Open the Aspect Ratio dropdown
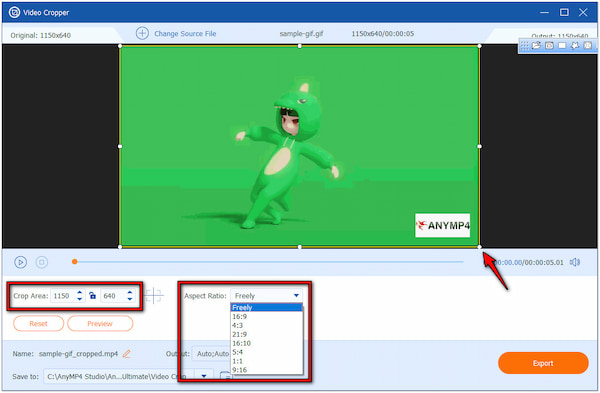The height and width of the screenshot is (393, 600). pos(266,296)
